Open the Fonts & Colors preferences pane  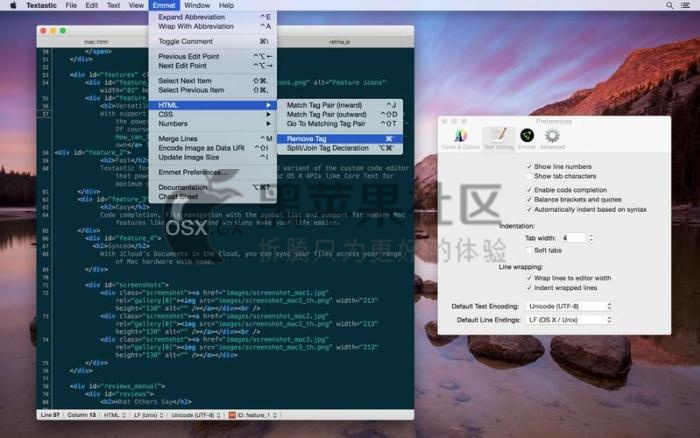click(460, 139)
